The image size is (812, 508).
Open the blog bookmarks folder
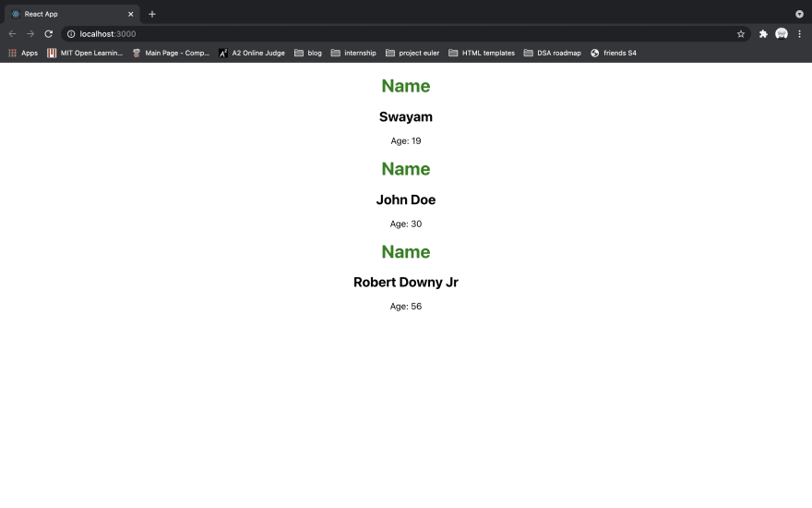click(x=308, y=53)
